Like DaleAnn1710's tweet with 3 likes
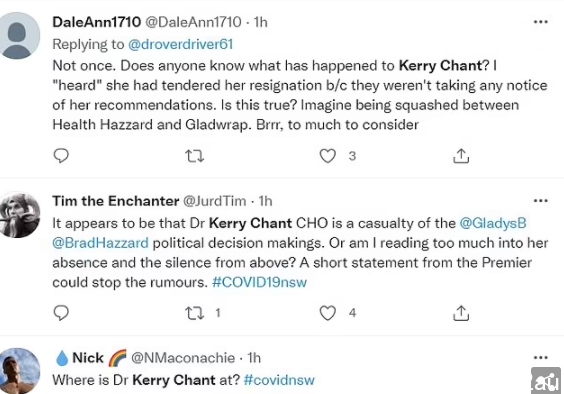 [x=328, y=156]
